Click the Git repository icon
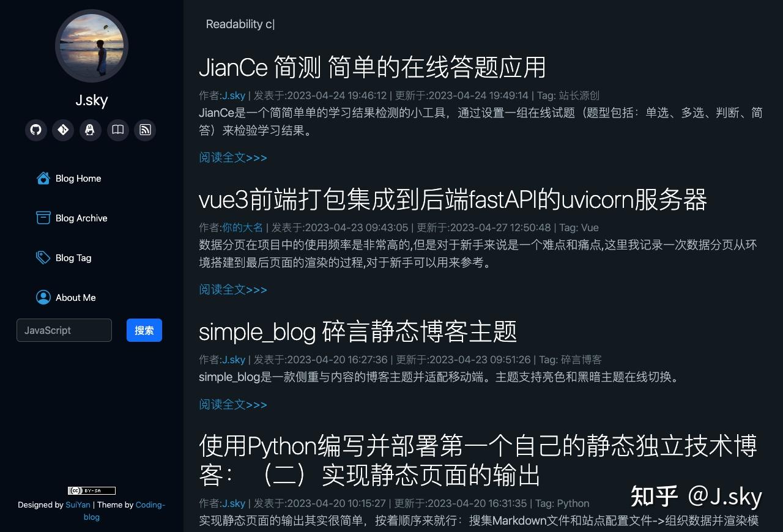Image resolution: width=783 pixels, height=532 pixels. pyautogui.click(x=63, y=130)
